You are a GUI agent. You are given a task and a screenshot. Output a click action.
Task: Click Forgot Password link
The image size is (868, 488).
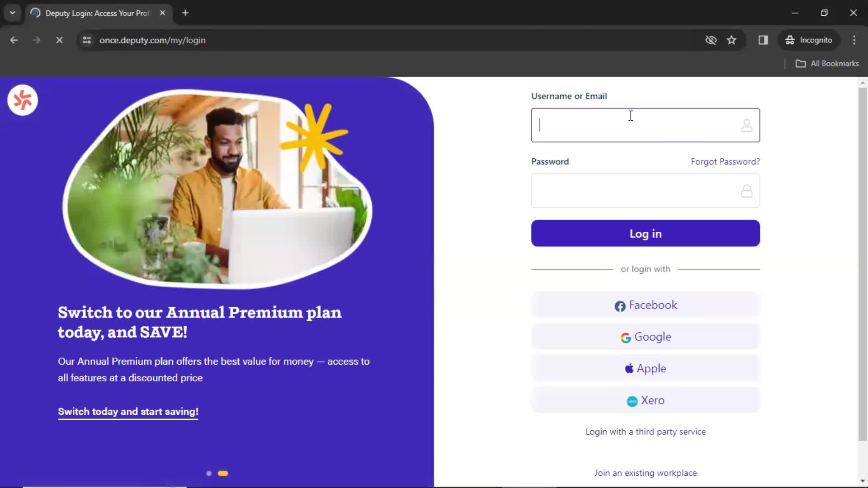click(726, 161)
